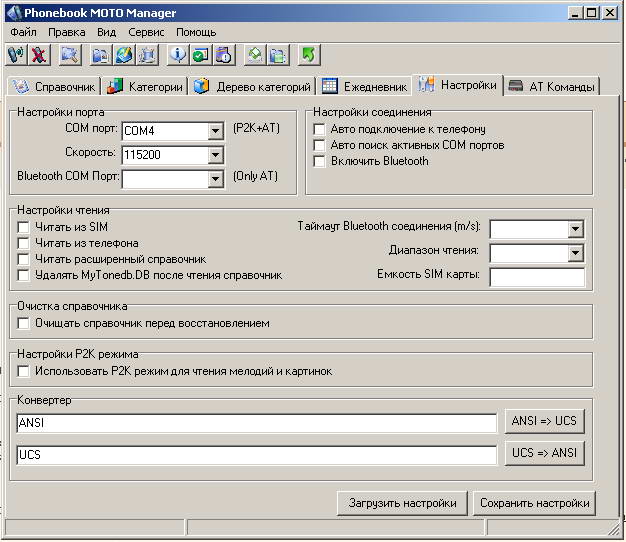This screenshot has width=626, height=542.
Task: Click the '(P2K+AT)' label text
Action: pyautogui.click(x=256, y=128)
